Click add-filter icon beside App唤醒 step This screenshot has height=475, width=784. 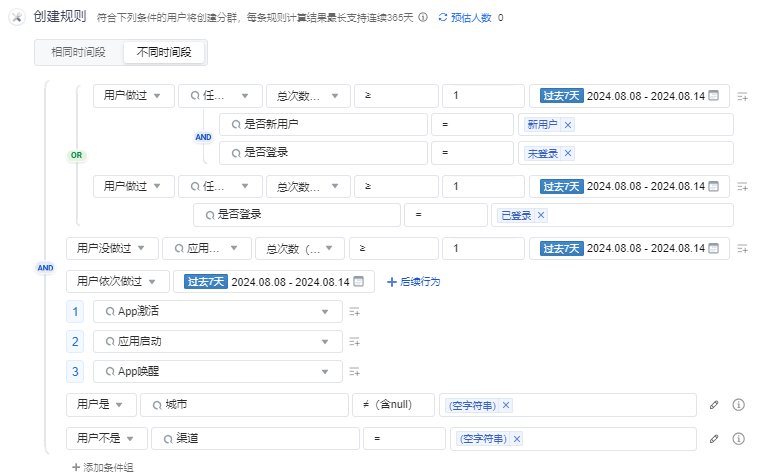354,372
